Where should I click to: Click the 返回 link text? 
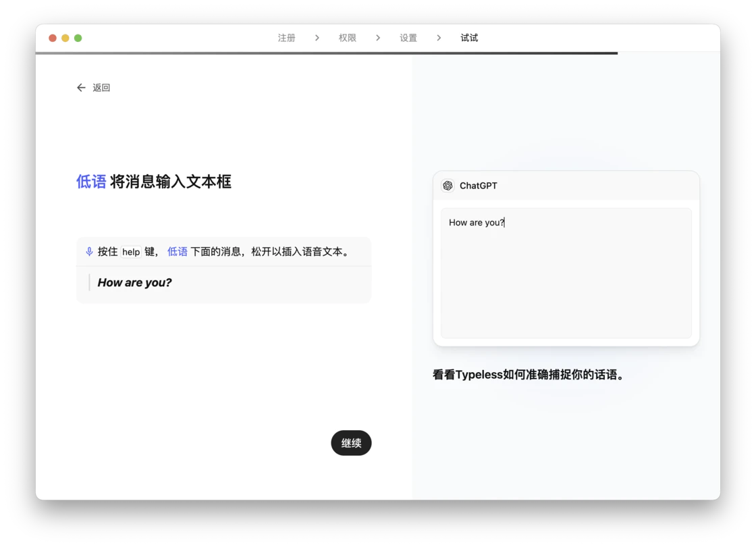coord(101,88)
